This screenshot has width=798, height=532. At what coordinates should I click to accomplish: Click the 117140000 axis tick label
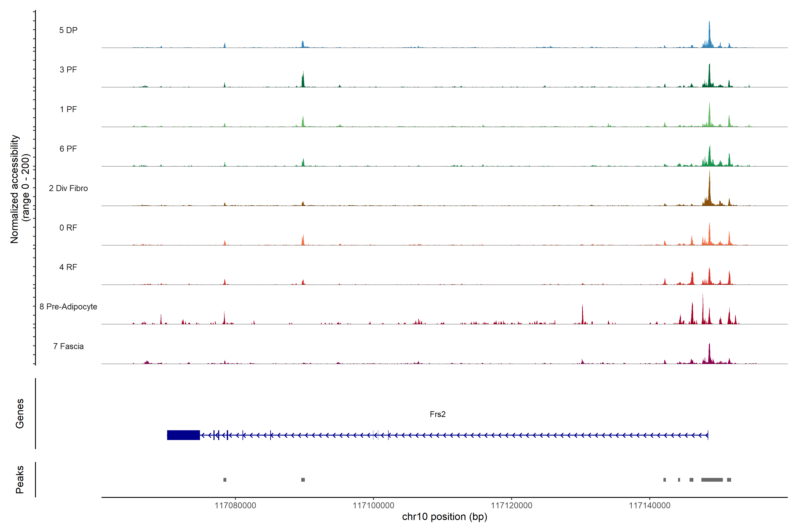click(x=649, y=506)
